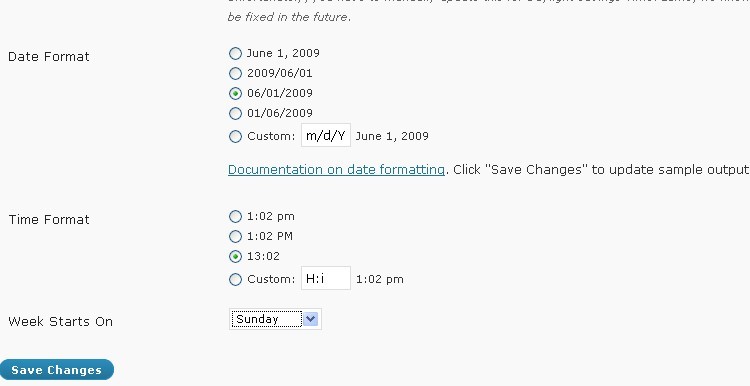
Task: Pick the 01/06/2009 date format option
Action: point(235,113)
